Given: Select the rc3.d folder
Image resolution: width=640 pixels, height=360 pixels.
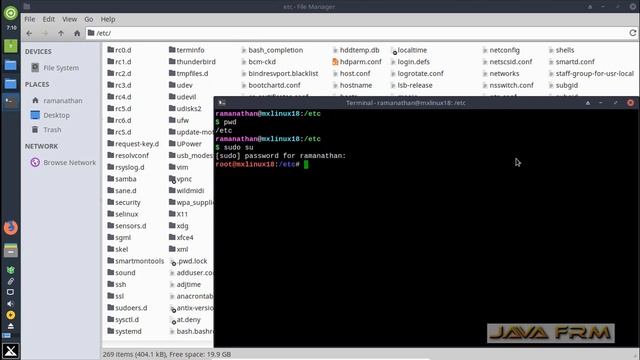Looking at the screenshot, I should [x=119, y=85].
